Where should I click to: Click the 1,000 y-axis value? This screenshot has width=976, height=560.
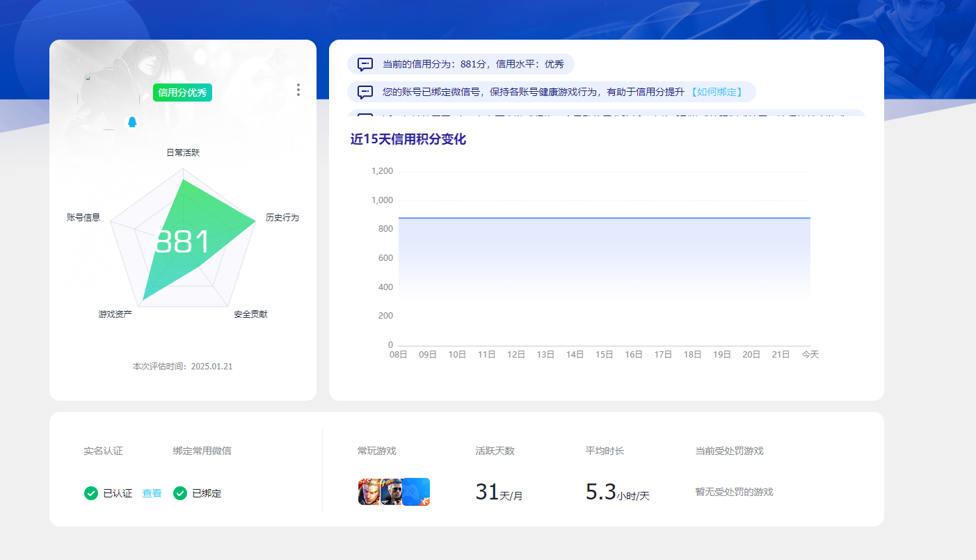point(382,200)
